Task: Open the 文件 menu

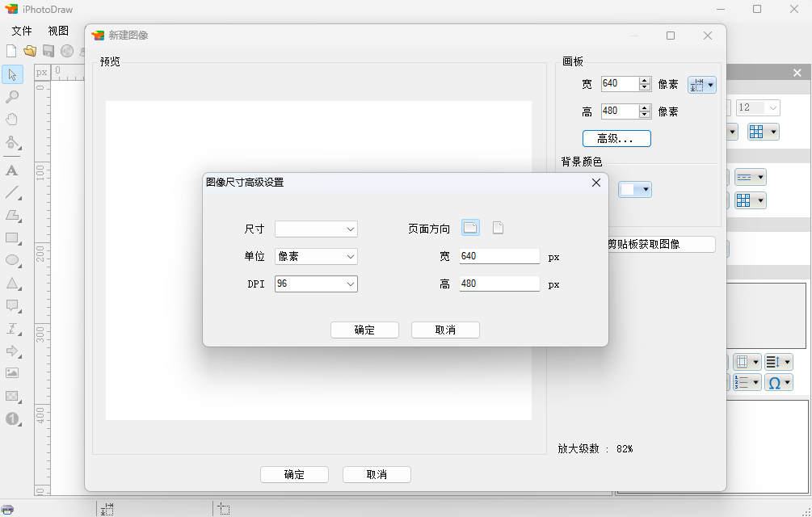Action: (x=22, y=31)
